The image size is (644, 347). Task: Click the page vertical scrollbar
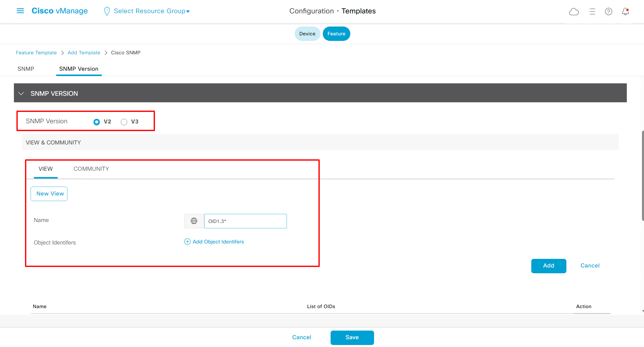(642, 176)
